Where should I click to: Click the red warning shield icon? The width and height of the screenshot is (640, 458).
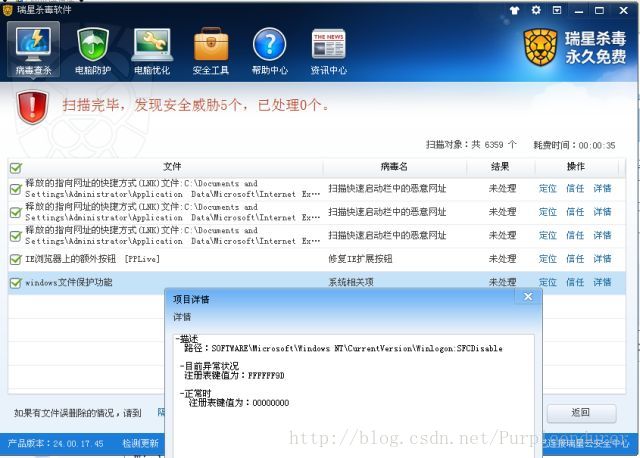coord(33,107)
